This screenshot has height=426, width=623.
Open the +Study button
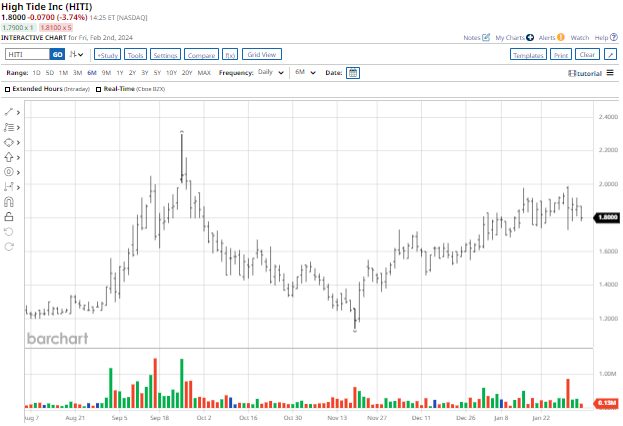coord(108,55)
